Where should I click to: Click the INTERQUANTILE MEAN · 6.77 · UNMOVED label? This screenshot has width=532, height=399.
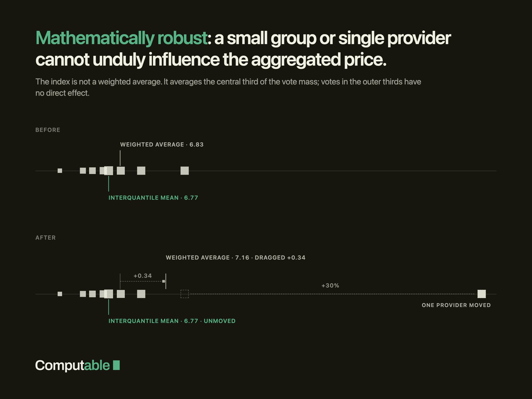click(172, 321)
